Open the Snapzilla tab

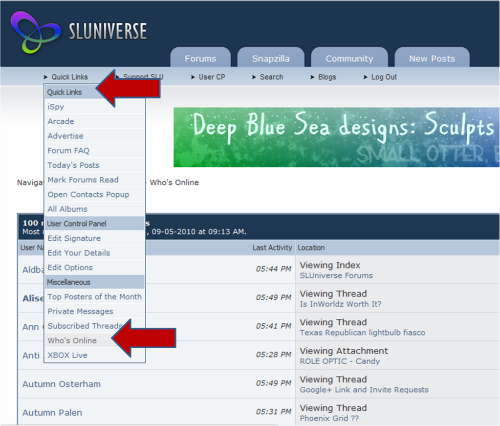tap(271, 57)
